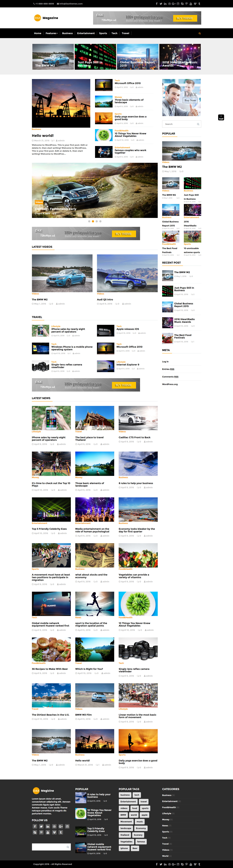233x868 pixels.
Task: Click the Dribbble button under Follow Us
Action: [x=54, y=826]
